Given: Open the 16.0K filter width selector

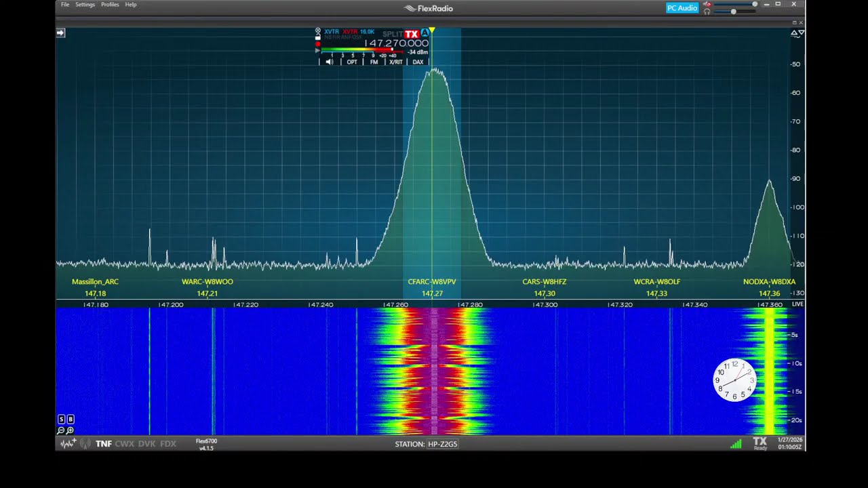Looking at the screenshot, I should [x=367, y=32].
